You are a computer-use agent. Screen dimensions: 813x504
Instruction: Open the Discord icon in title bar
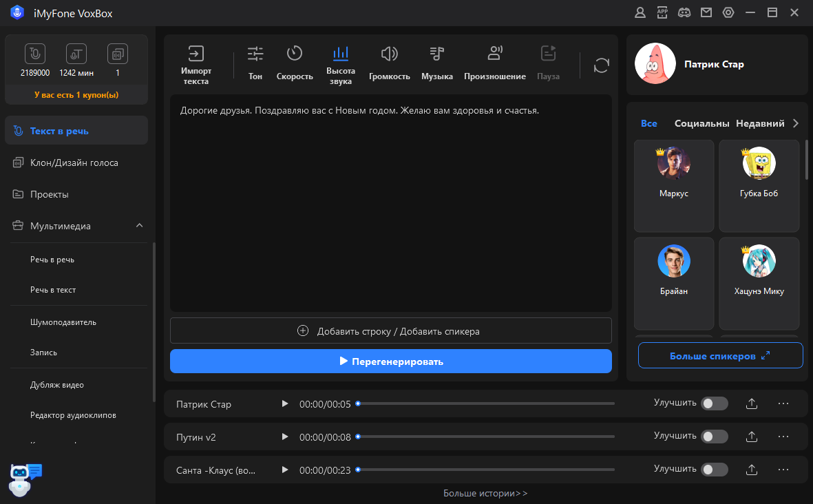[x=684, y=12]
